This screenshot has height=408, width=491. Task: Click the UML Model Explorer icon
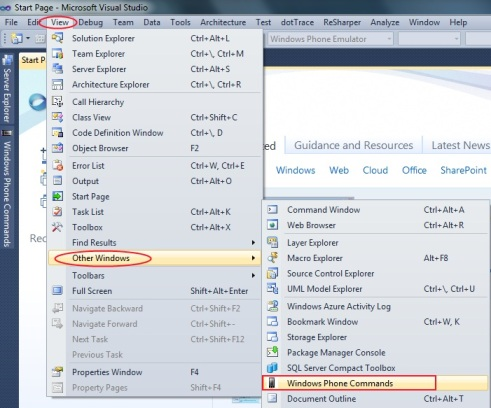coord(272,289)
